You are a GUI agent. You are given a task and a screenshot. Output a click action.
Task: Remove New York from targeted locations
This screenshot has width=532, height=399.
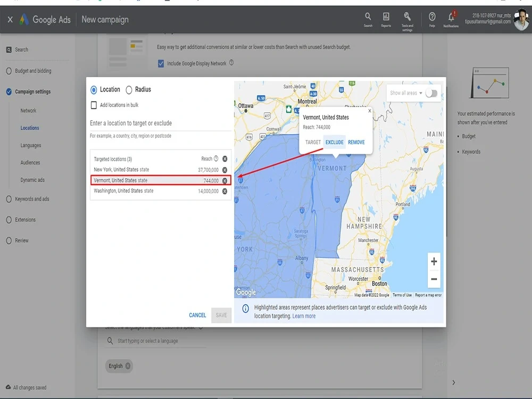pyautogui.click(x=225, y=170)
